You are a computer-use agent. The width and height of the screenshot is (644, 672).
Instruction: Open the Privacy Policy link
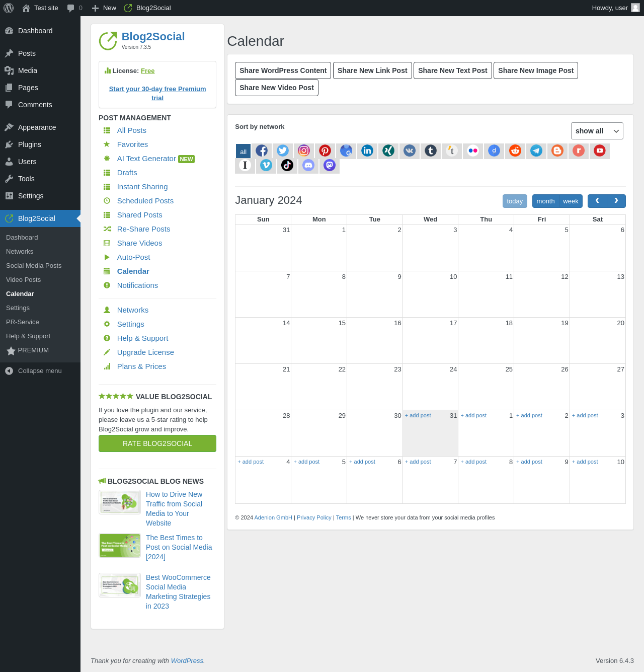pyautogui.click(x=314, y=517)
